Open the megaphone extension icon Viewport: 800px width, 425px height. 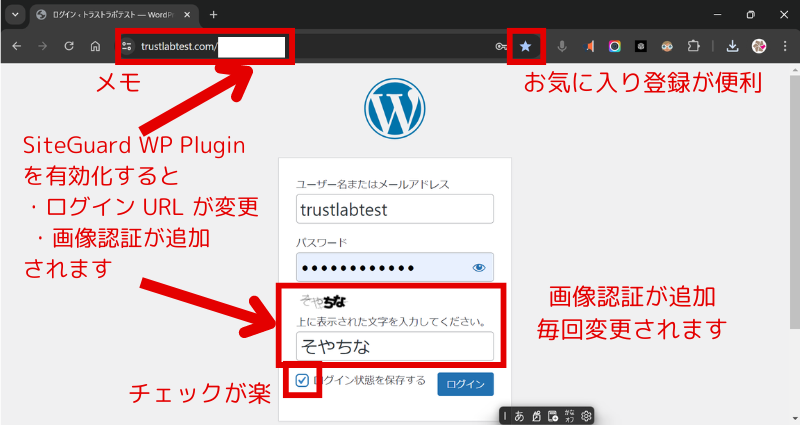point(589,46)
